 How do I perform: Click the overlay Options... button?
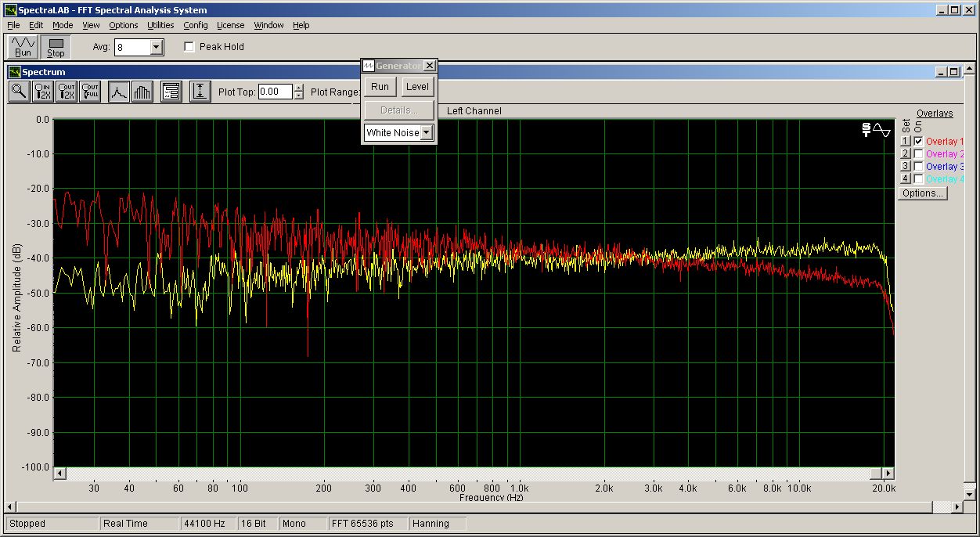pyautogui.click(x=922, y=193)
